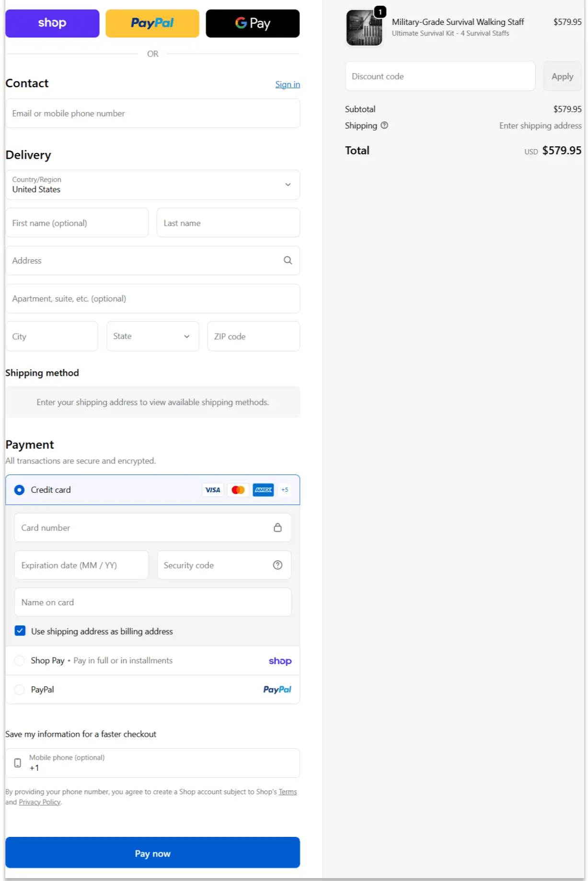Click the Pay now button

(x=153, y=853)
